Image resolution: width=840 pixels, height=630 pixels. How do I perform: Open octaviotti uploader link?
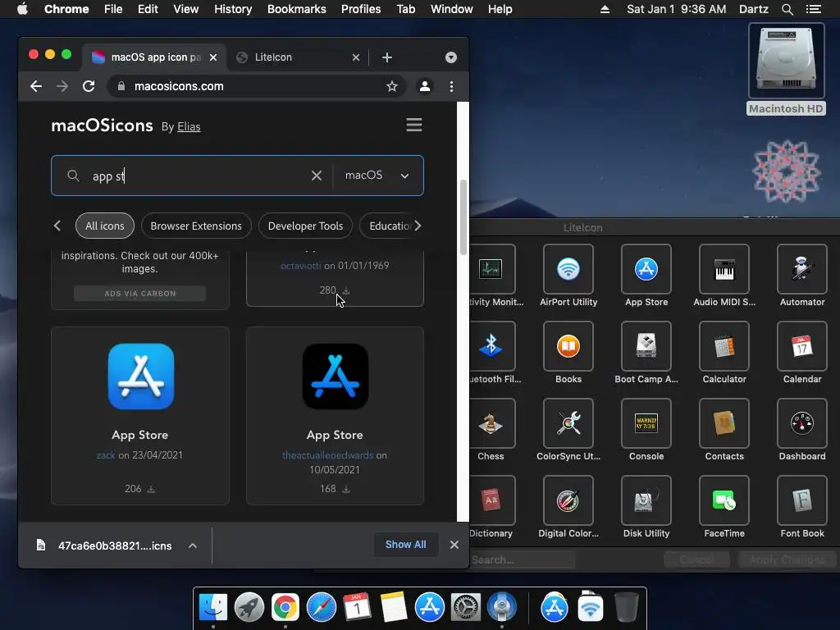pos(300,266)
